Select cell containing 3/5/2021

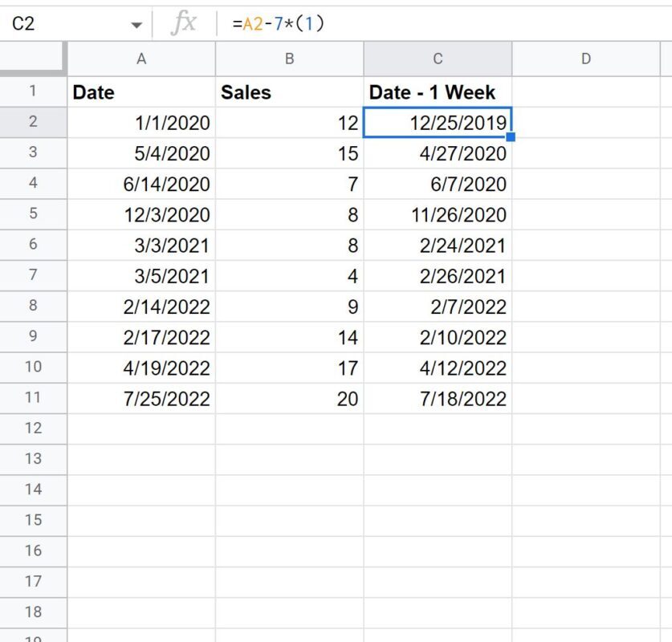coord(141,276)
